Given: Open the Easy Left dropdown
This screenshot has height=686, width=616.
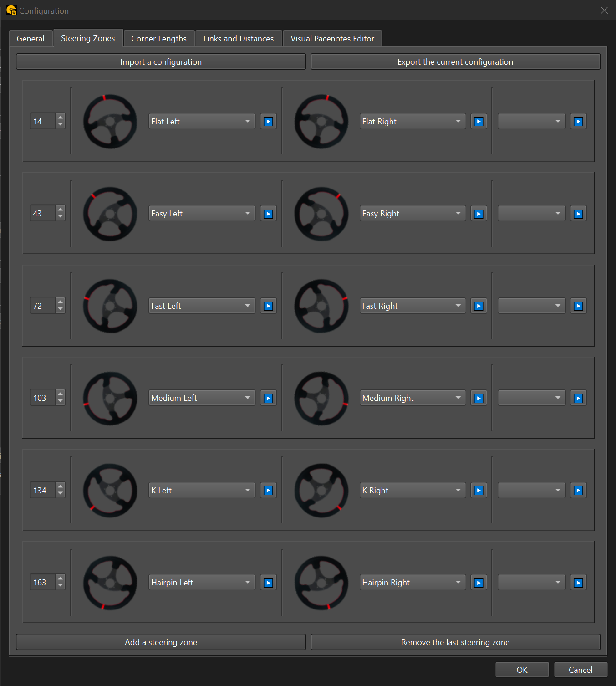Looking at the screenshot, I should click(x=201, y=214).
